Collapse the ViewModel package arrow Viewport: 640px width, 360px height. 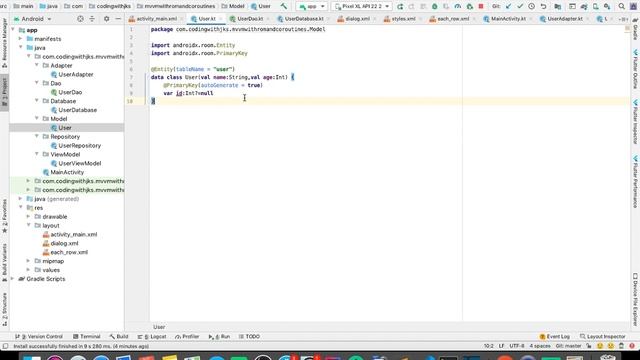pyautogui.click(x=37, y=154)
